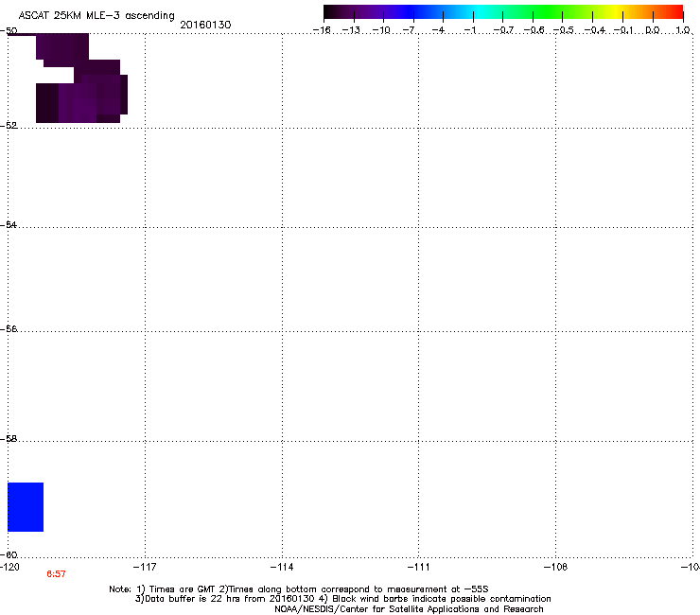Select the -120 longitude axis label
This screenshot has height=615, width=700.
(9, 567)
